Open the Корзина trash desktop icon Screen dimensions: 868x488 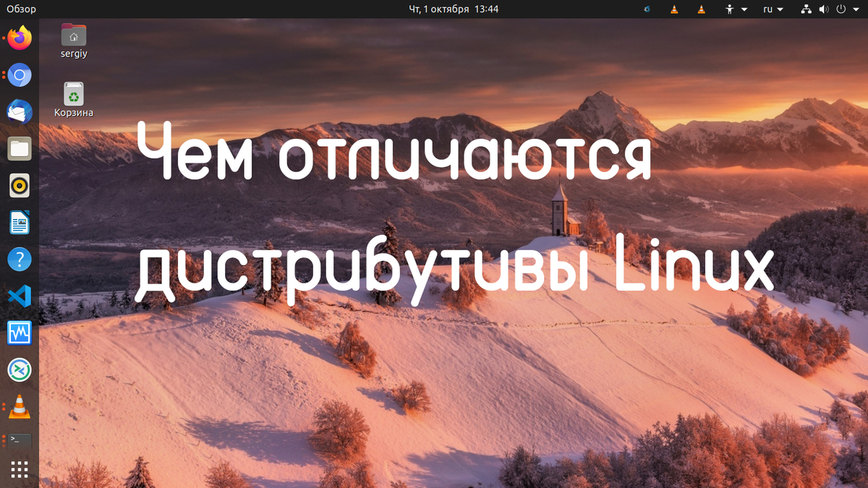(74, 100)
